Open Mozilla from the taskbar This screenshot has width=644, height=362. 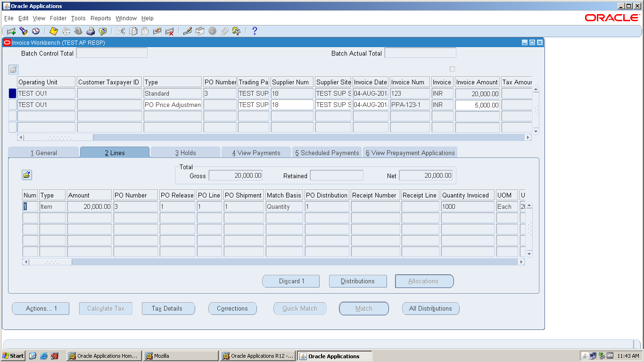click(x=181, y=356)
